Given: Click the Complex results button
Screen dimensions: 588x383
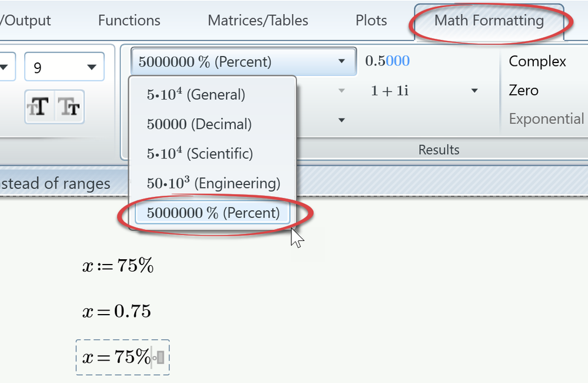Looking at the screenshot, I should click(537, 61).
